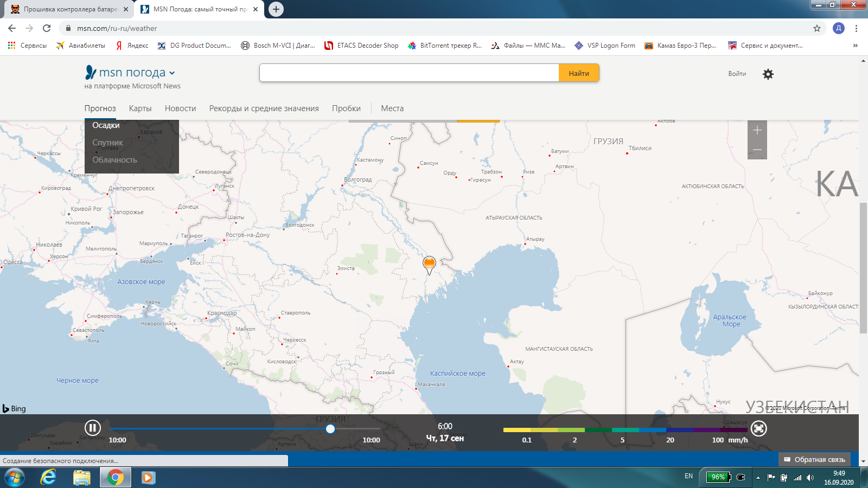The height and width of the screenshot is (488, 868).
Task: Open the Места tab
Action: point(392,108)
